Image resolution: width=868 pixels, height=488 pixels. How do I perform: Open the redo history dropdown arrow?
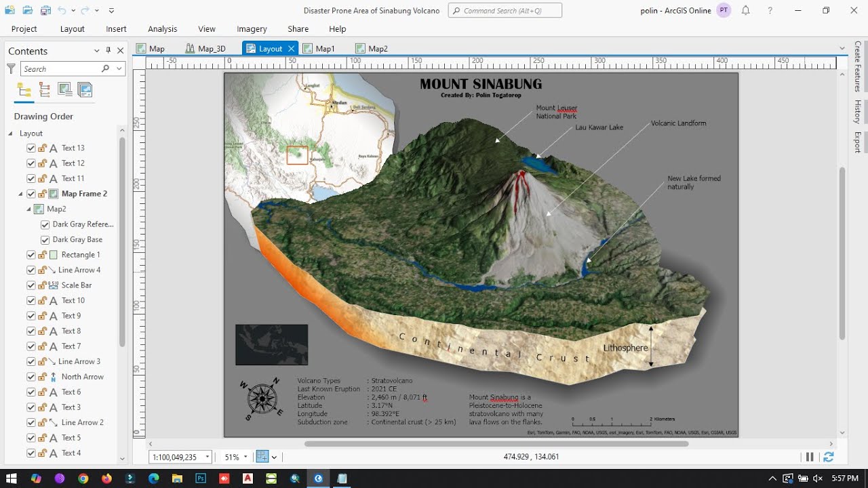tap(96, 11)
